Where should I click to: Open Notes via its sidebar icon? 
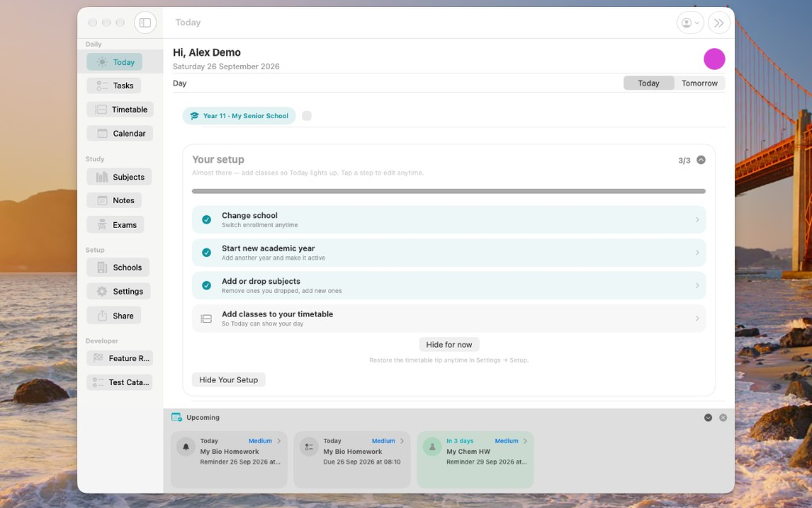coord(102,201)
